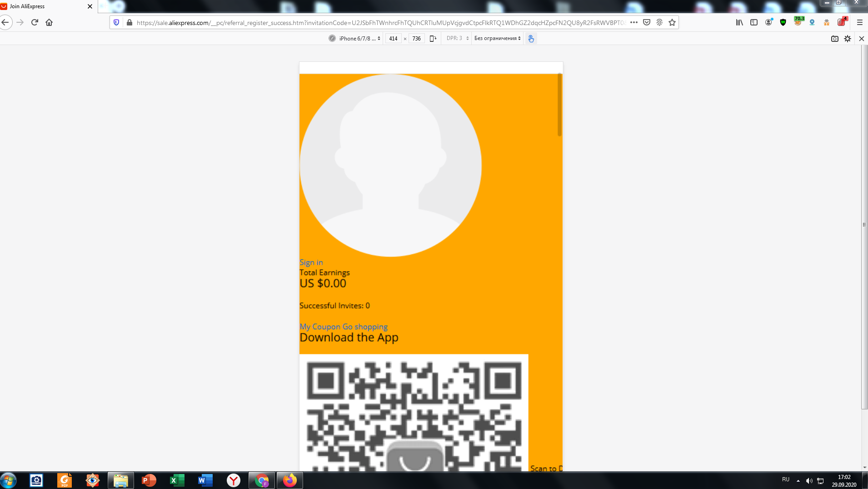This screenshot has height=489, width=868.
Task: Click the RU language indicator
Action: pos(786,479)
